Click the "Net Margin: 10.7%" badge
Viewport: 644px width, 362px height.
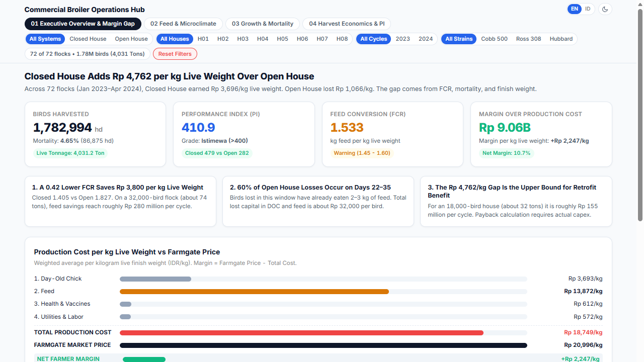coord(507,153)
